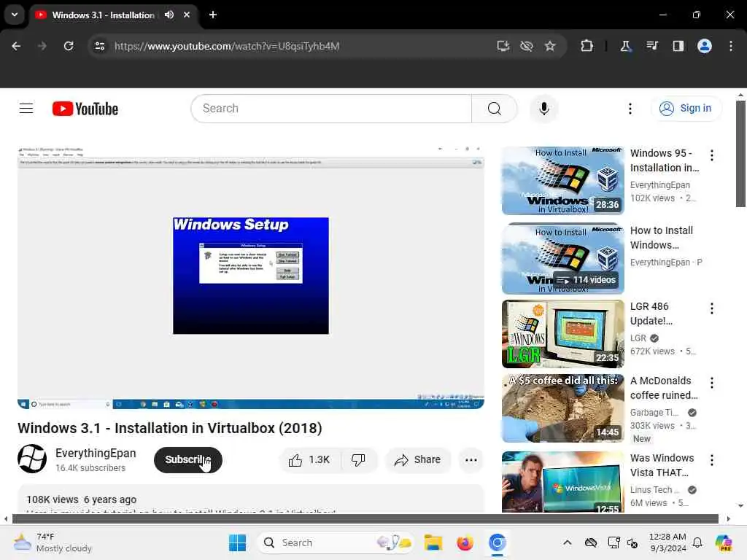Go to the YouTube home logo
Viewport: 747px width, 560px height.
pos(85,109)
